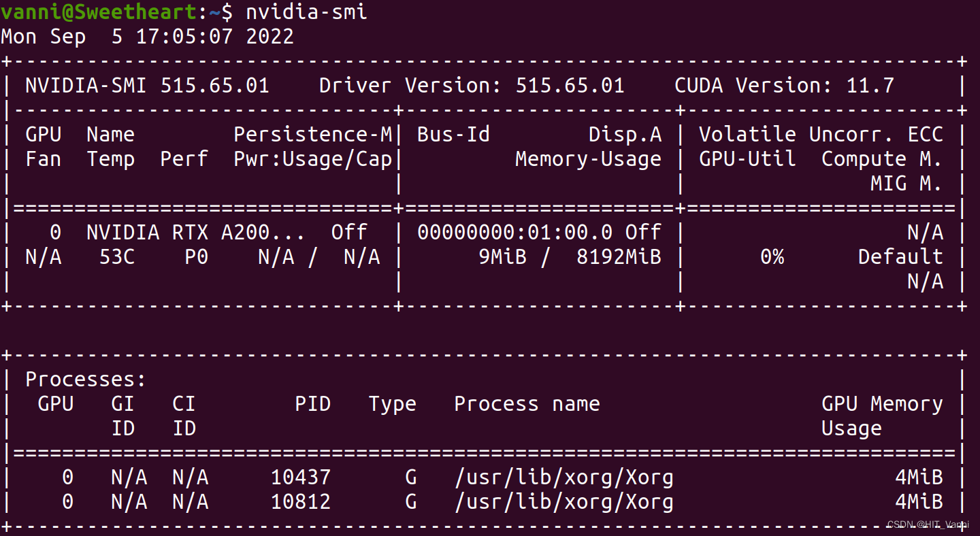Click the Xorg path for PID 10437
The height and width of the screenshot is (536, 980).
pyautogui.click(x=563, y=477)
